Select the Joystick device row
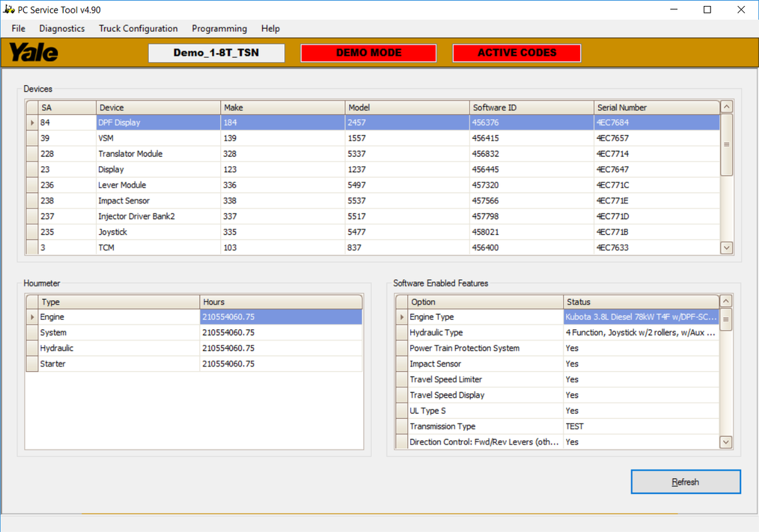The height and width of the screenshot is (532, 759). [373, 232]
